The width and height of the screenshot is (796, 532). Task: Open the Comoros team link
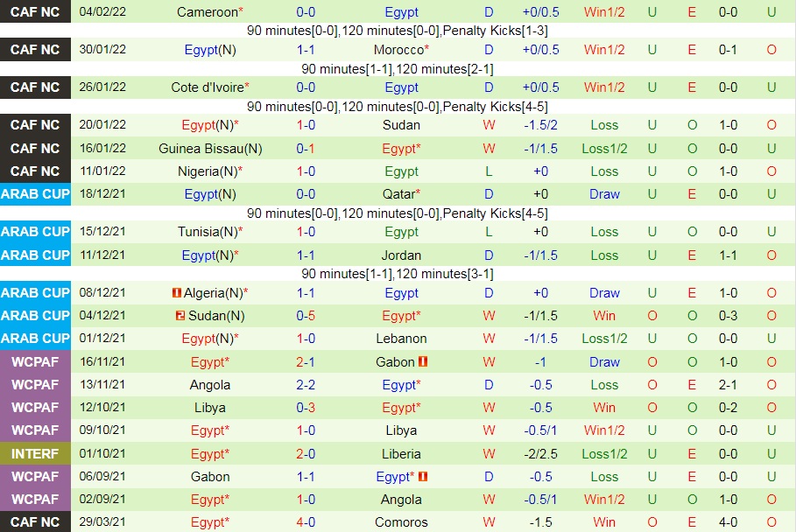point(401,522)
